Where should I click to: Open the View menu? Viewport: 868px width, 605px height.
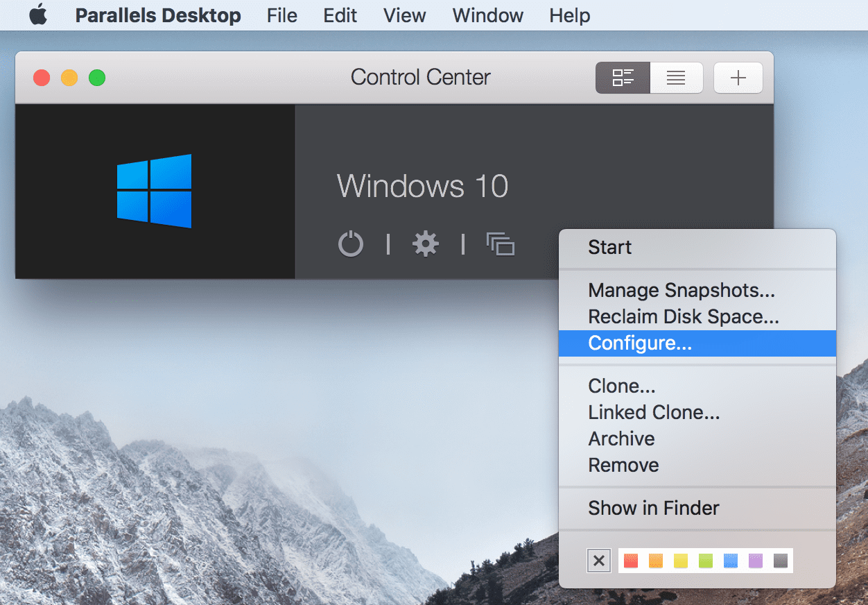405,15
